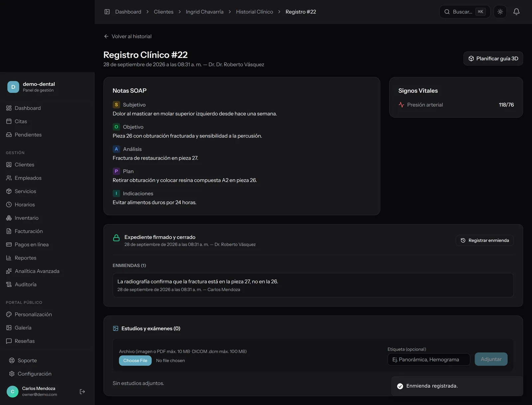The width and height of the screenshot is (532, 405).
Task: Open Historial Clínico breadcrumb
Action: coord(254,12)
